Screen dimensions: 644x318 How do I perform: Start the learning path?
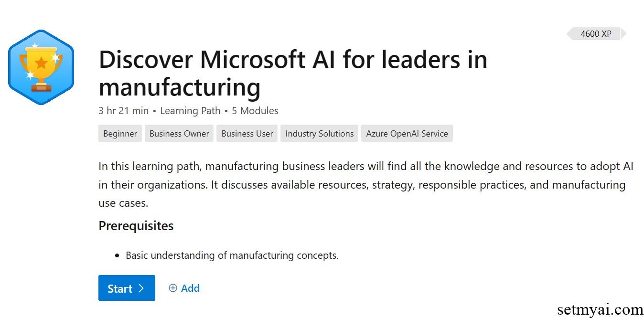pos(127,288)
